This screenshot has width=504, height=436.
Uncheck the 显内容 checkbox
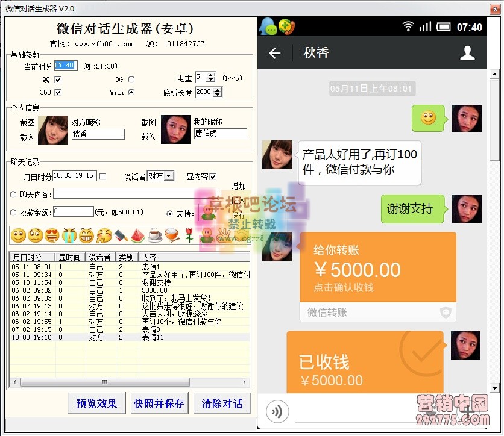[x=213, y=176]
